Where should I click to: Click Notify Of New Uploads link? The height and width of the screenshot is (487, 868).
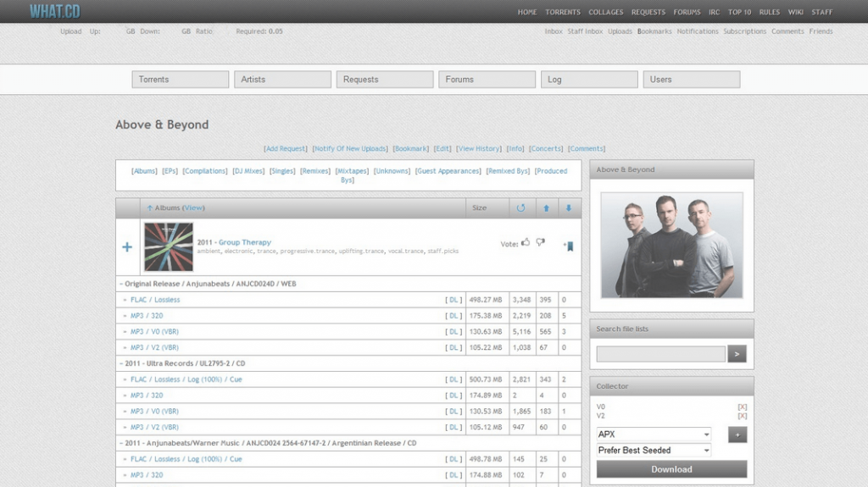pos(350,149)
